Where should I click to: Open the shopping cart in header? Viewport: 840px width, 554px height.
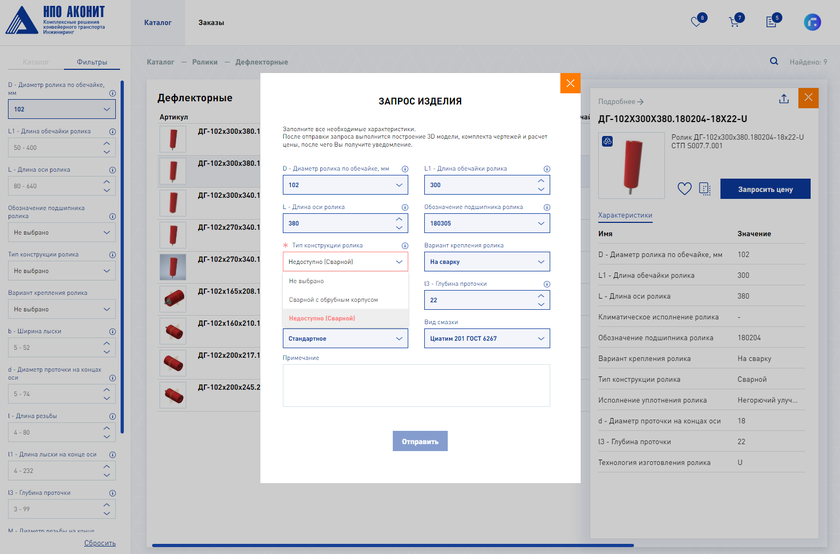tap(734, 22)
